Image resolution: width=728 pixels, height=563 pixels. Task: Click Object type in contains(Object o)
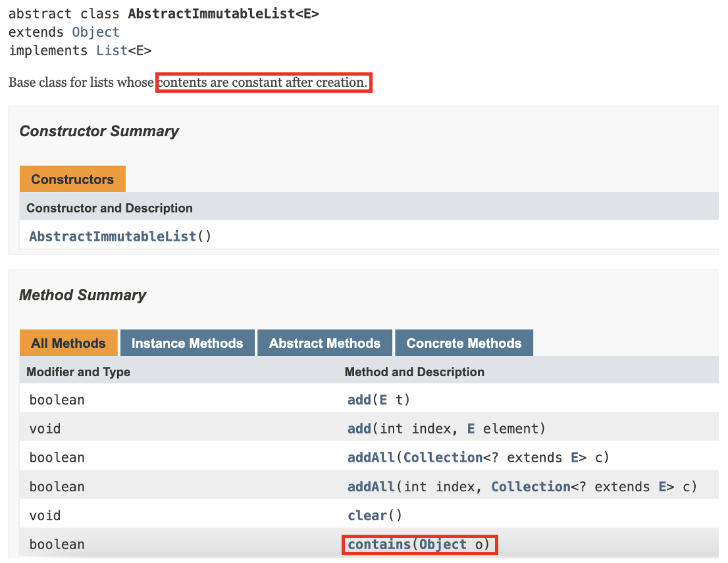click(x=443, y=545)
